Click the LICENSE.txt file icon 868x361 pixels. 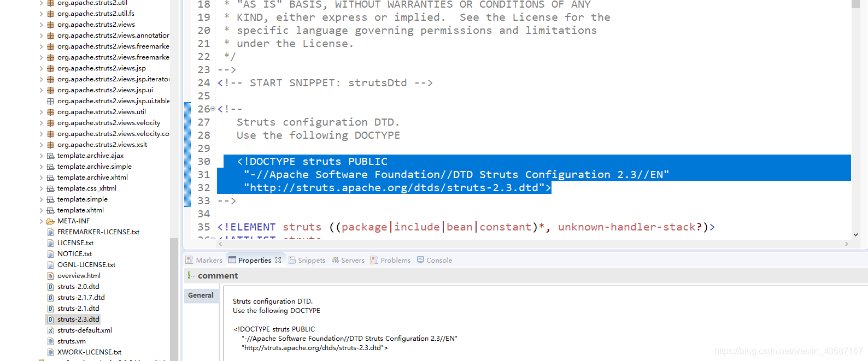click(50, 243)
